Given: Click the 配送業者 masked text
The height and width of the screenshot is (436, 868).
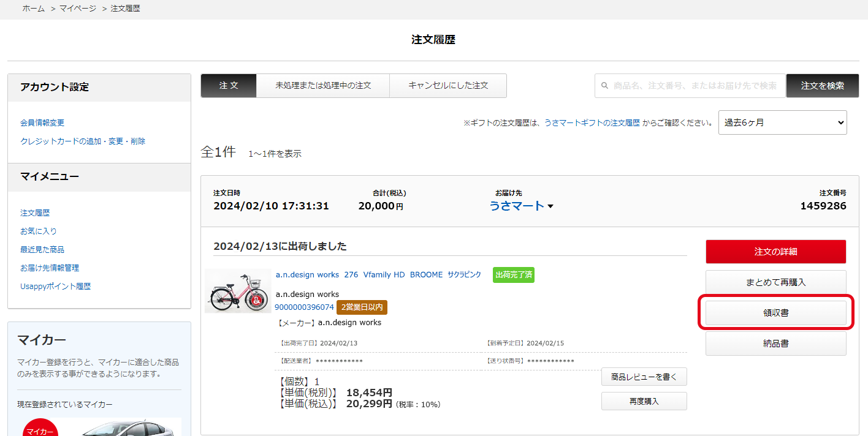Looking at the screenshot, I should click(321, 361).
